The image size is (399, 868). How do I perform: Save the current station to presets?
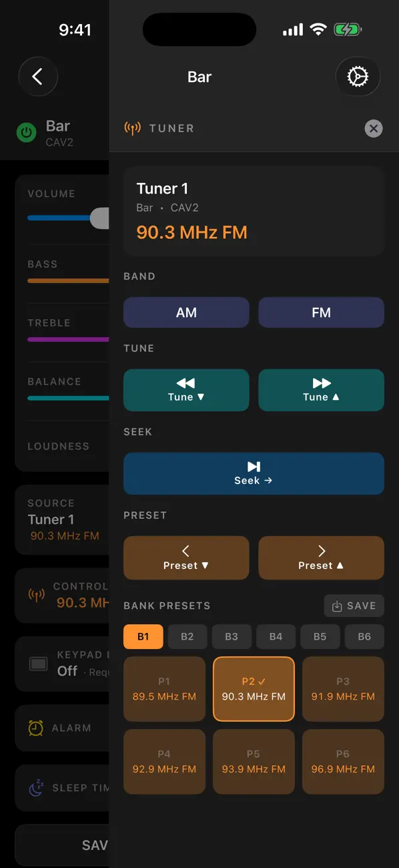(x=354, y=606)
